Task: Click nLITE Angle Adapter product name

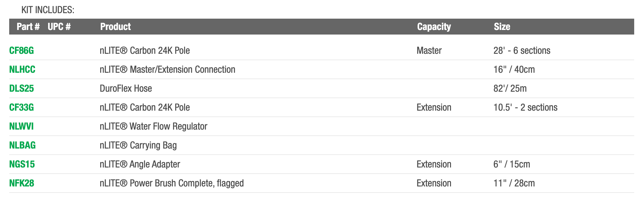Action: tap(140, 164)
